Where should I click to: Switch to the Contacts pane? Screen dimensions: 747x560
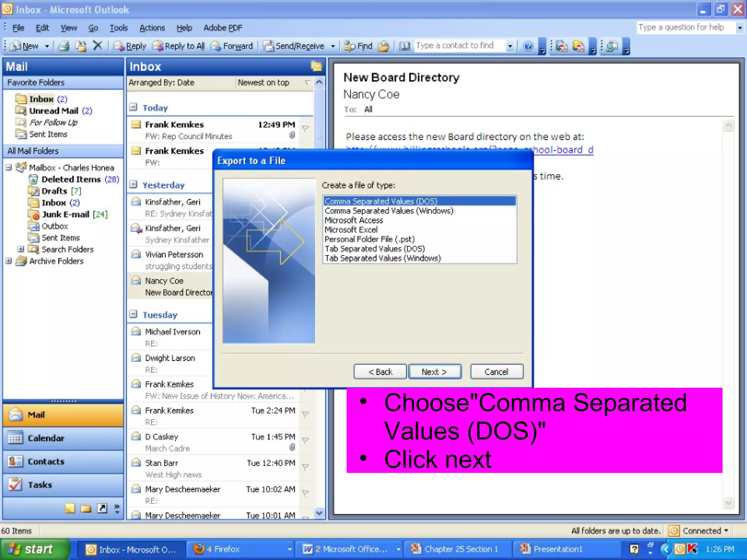(x=63, y=462)
